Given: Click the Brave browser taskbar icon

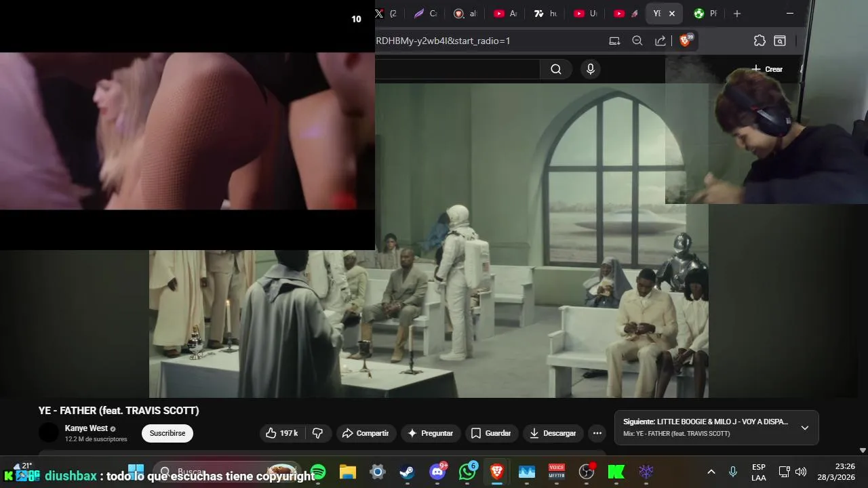Looking at the screenshot, I should pyautogui.click(x=497, y=472).
